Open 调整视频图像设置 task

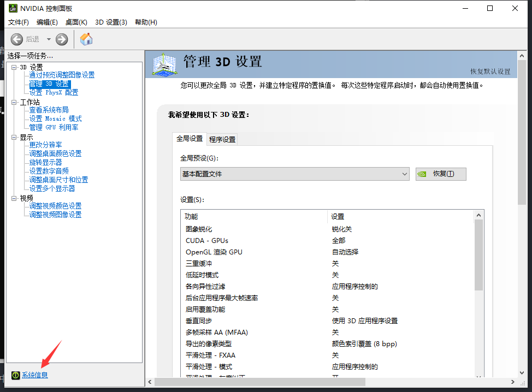click(x=55, y=215)
